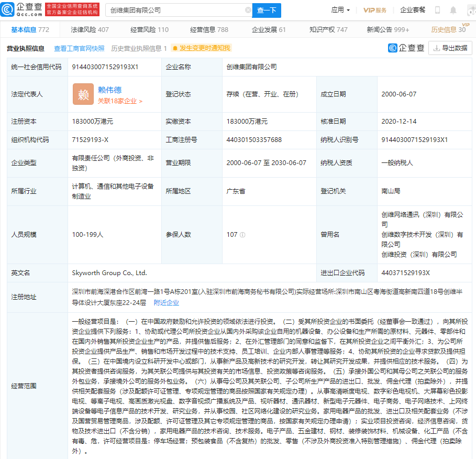Open the 知识产权 747 tab

[x=328, y=30]
